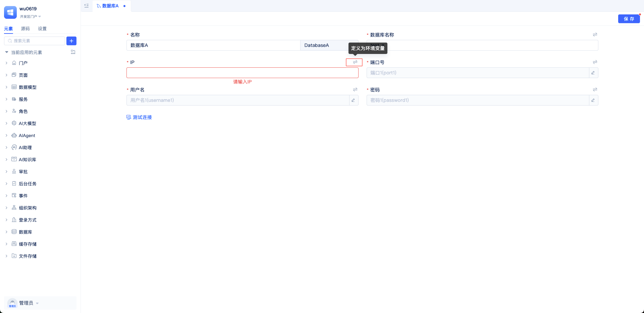This screenshot has width=644, height=313.
Task: Select 缓存存储 in the element tree
Action: (x=28, y=244)
